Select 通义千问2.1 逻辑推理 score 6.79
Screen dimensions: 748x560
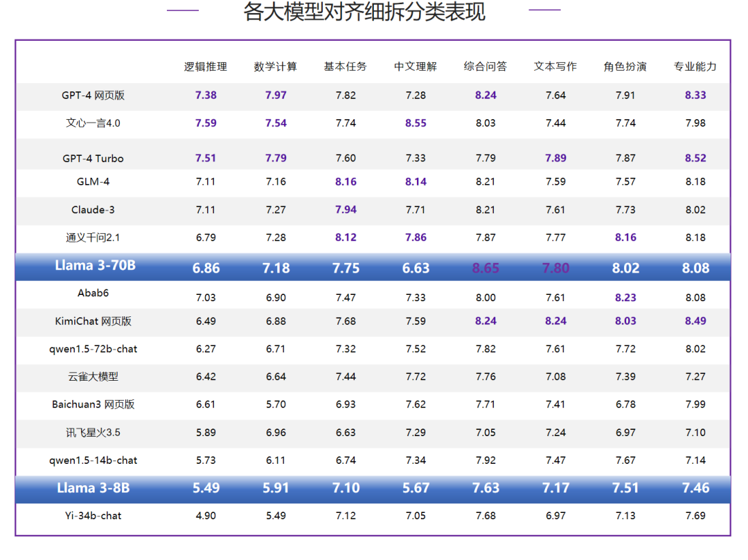click(x=206, y=237)
